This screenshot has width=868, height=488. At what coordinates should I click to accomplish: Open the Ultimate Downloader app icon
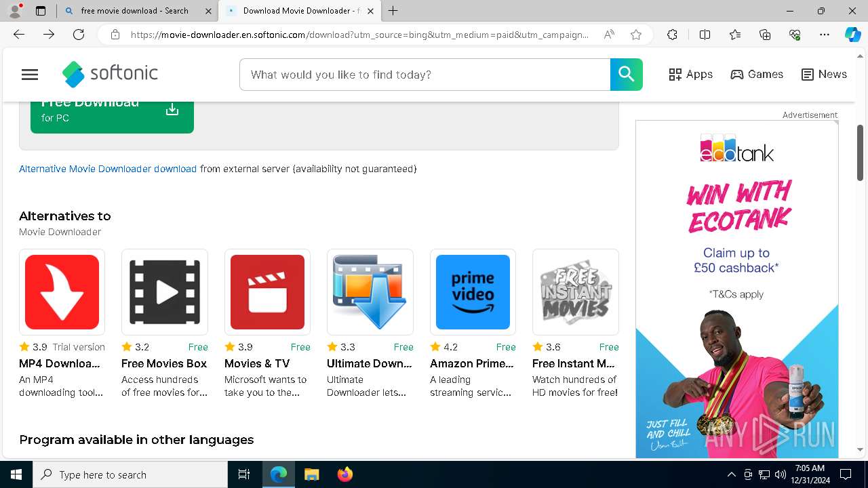[x=370, y=292]
